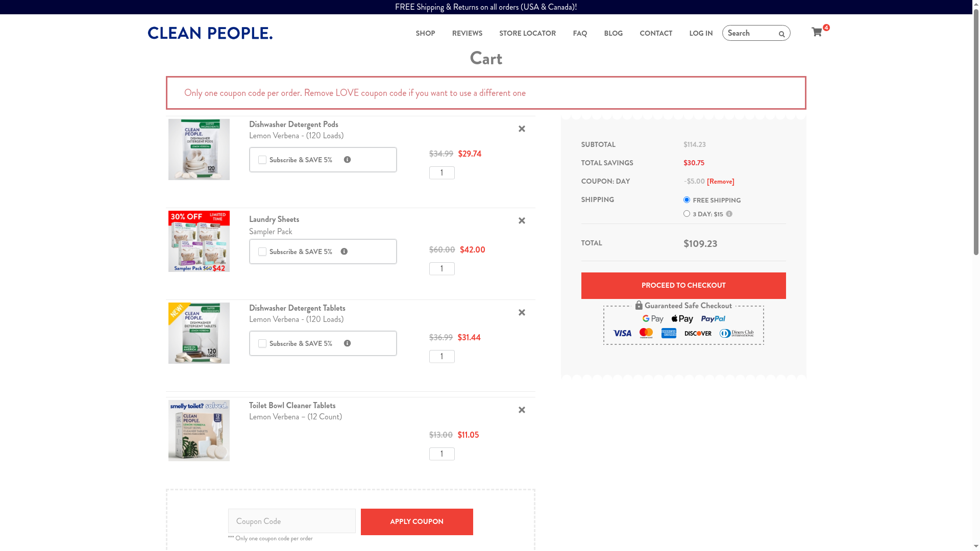Click the total amount $109.23

tap(700, 244)
